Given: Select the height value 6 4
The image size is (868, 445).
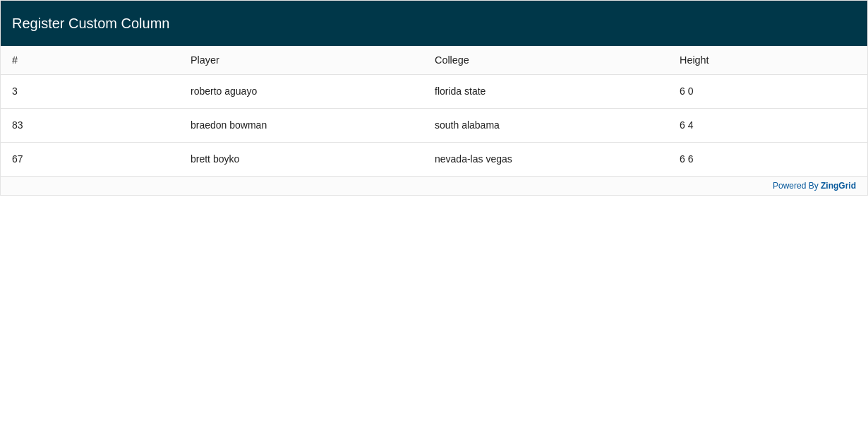Looking at the screenshot, I should 686,125.
